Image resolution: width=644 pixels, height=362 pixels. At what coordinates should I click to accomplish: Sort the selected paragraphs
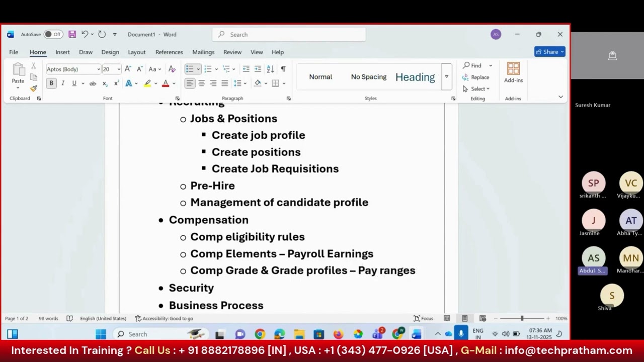coord(270,69)
